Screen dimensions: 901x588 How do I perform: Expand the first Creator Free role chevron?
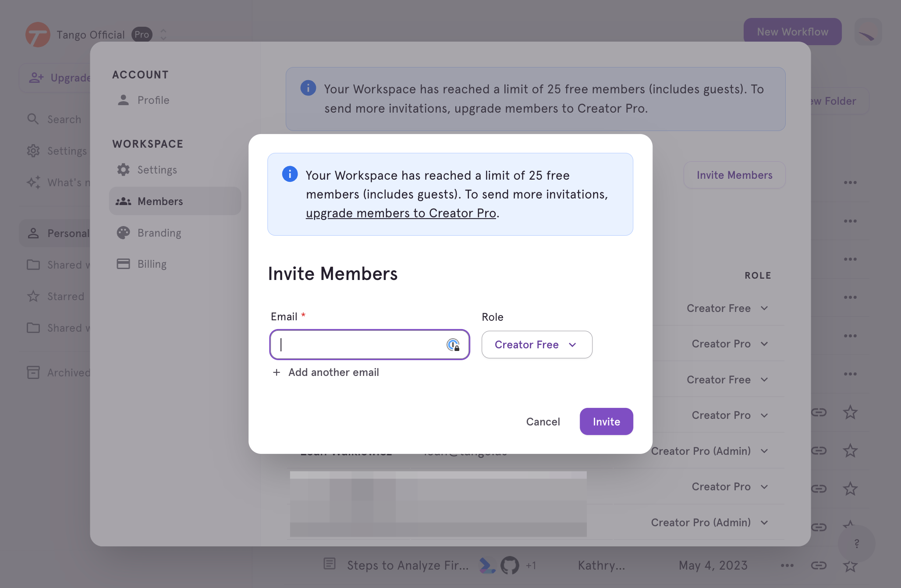(x=764, y=308)
